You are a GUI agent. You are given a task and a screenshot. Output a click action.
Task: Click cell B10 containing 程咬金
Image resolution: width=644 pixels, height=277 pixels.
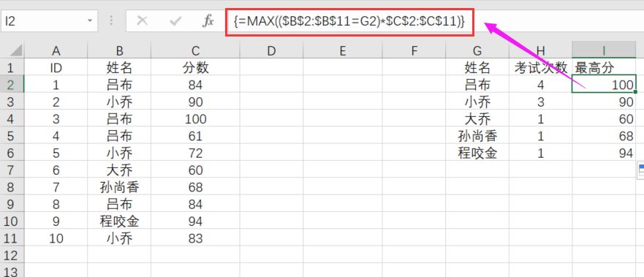coord(119,221)
